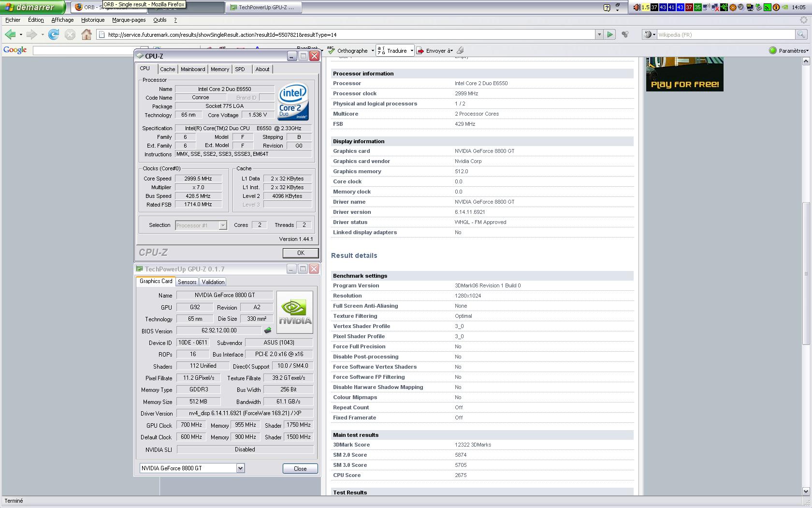Click the Core Speed 2999.5 MHz value

198,179
